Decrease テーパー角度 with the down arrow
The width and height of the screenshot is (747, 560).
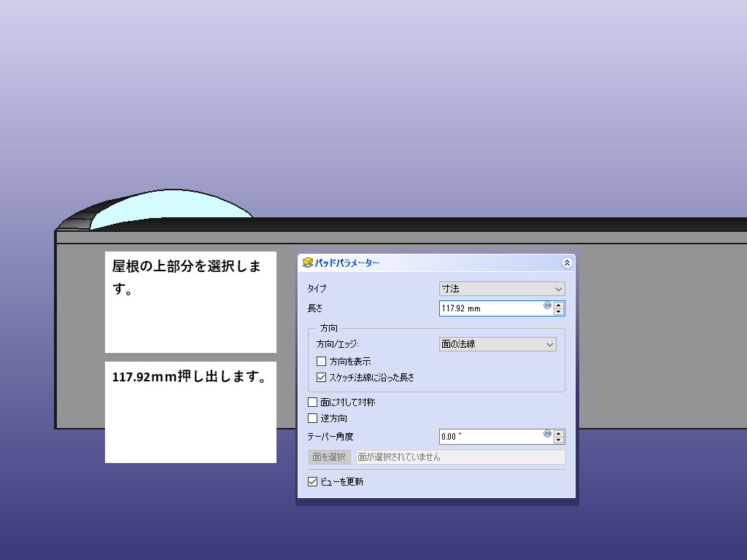click(x=559, y=440)
